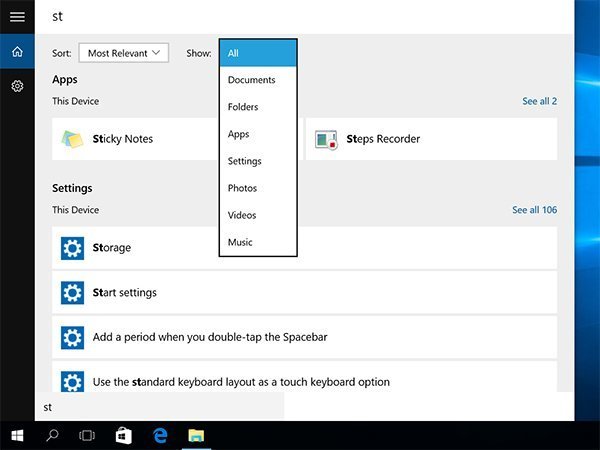This screenshot has width=600, height=450.
Task: Click See all 106 settings link
Action: (x=535, y=210)
